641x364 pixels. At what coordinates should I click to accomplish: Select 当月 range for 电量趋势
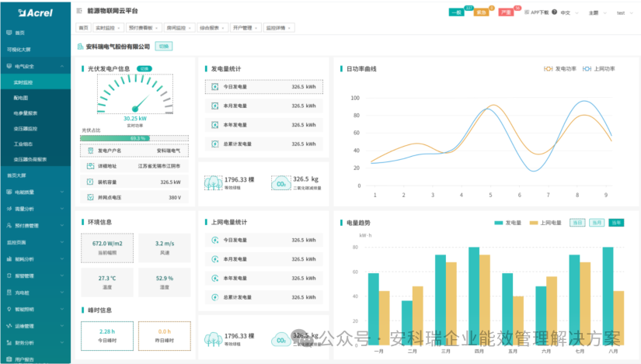(597, 223)
